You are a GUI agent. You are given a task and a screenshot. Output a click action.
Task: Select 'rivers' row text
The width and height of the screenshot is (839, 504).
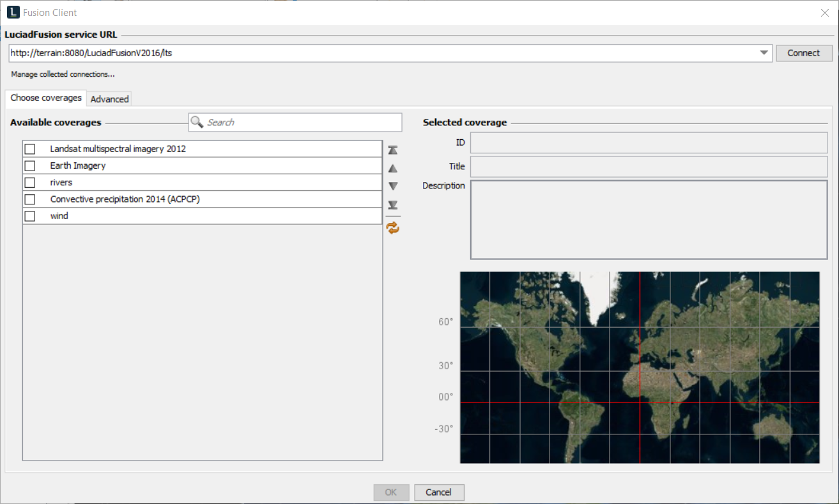pyautogui.click(x=61, y=183)
